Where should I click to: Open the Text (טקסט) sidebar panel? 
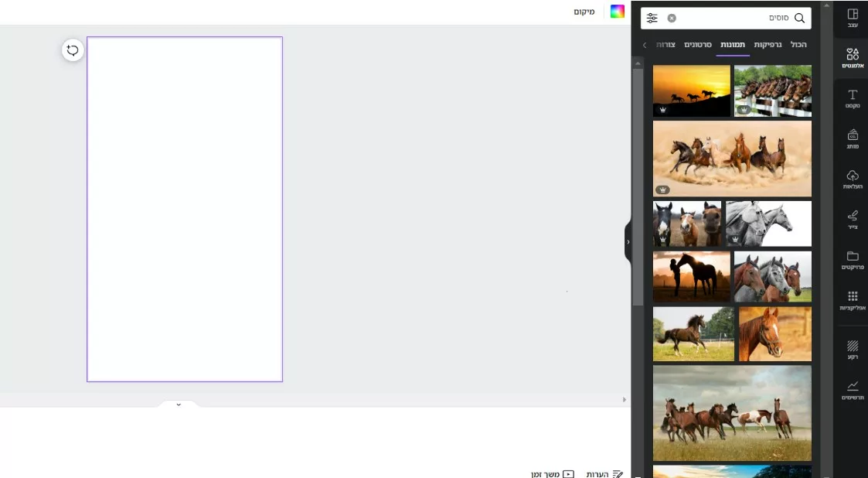click(853, 98)
